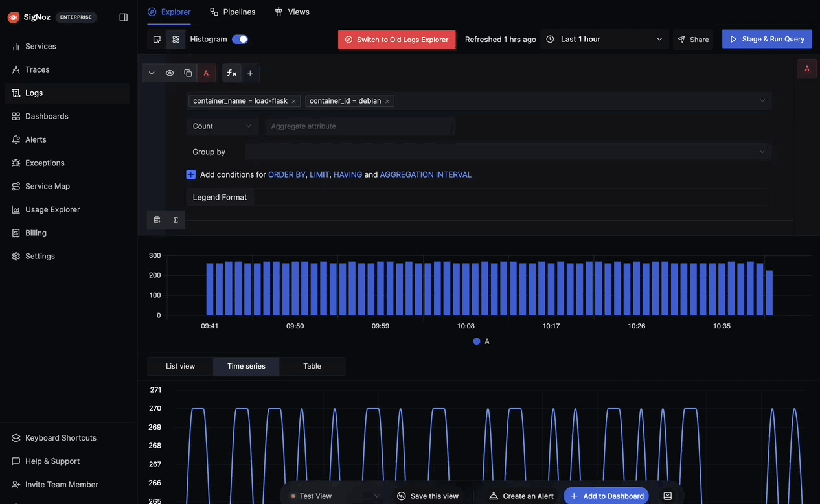Open the Group by dropdown
Screen dimensions: 820x504
click(x=508, y=152)
